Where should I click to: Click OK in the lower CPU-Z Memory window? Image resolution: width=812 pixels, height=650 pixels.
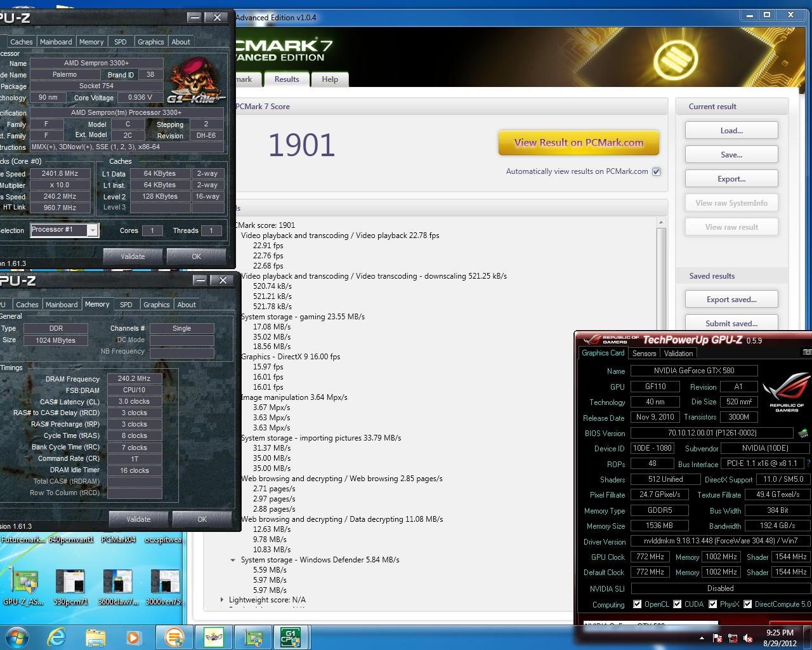(x=202, y=519)
